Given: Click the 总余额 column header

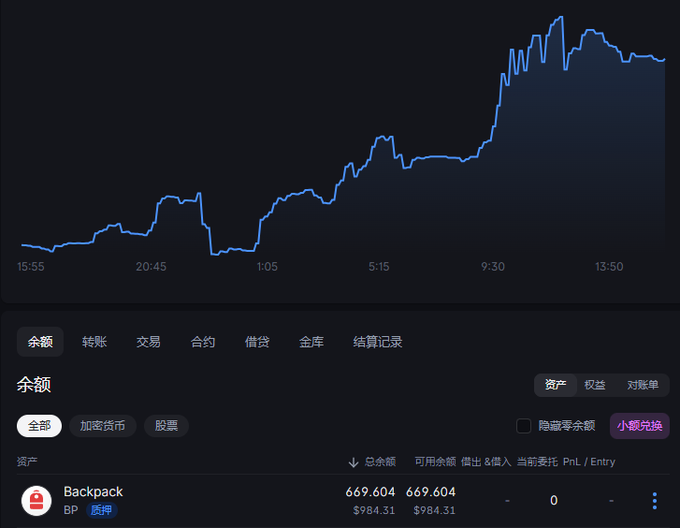Looking at the screenshot, I should click(380, 462).
